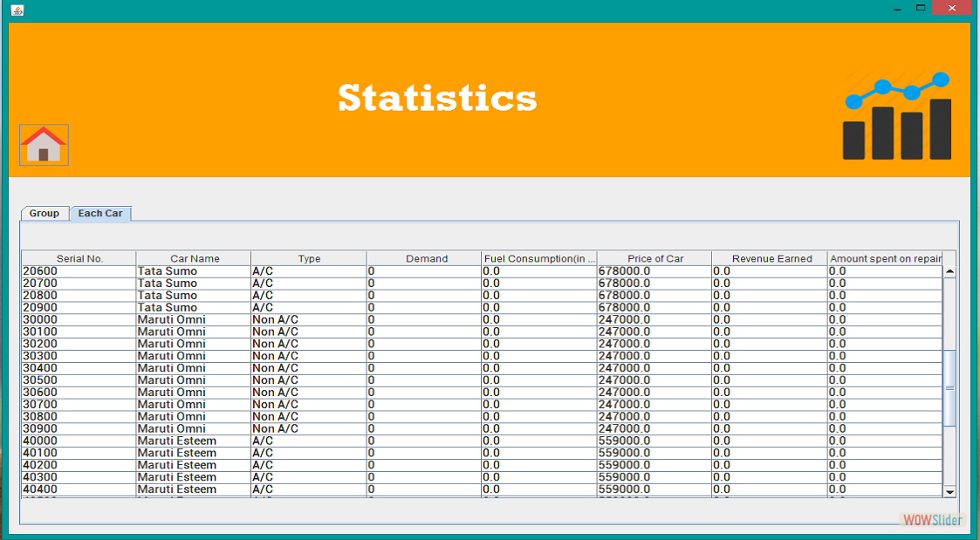Select serial number 40300 cell

[79, 477]
